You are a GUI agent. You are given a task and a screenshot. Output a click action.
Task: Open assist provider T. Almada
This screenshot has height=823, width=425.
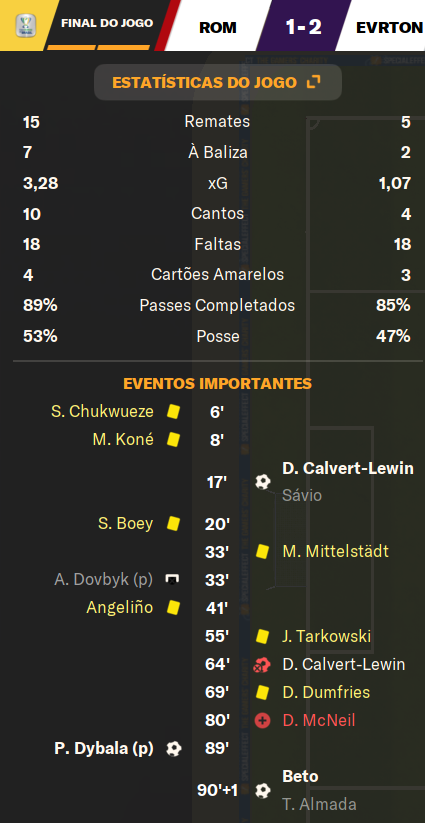(x=319, y=804)
